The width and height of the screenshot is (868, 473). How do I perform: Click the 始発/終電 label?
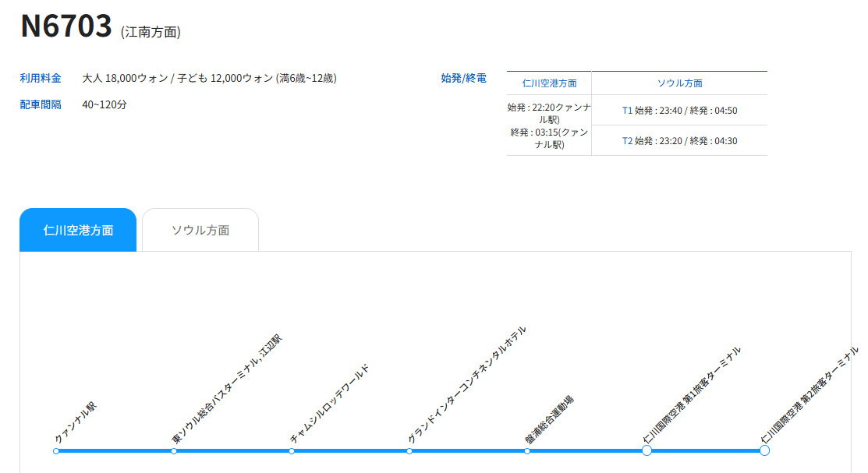463,78
